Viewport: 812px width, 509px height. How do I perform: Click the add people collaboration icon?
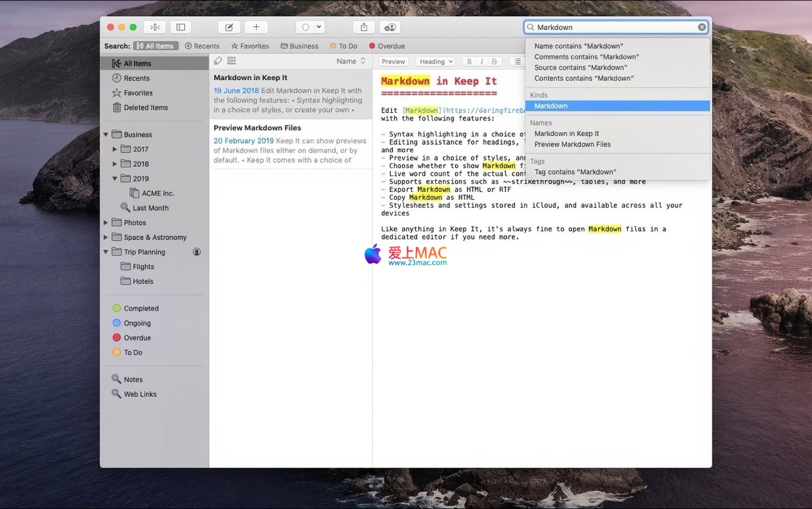(390, 27)
